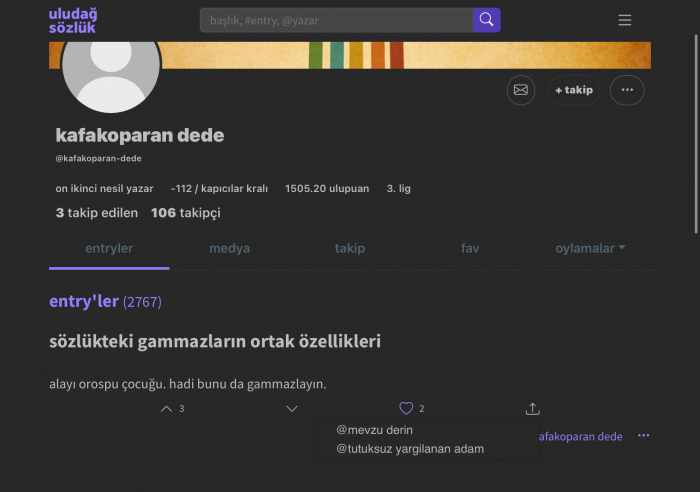700x492 pixels.
Task: Open the hamburger menu in header
Action: coord(625,20)
